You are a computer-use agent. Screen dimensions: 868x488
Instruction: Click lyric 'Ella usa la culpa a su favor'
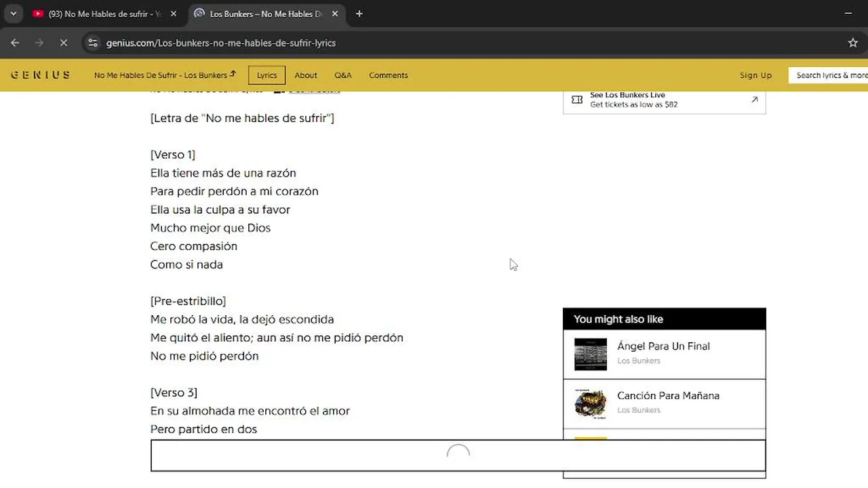[x=220, y=209]
